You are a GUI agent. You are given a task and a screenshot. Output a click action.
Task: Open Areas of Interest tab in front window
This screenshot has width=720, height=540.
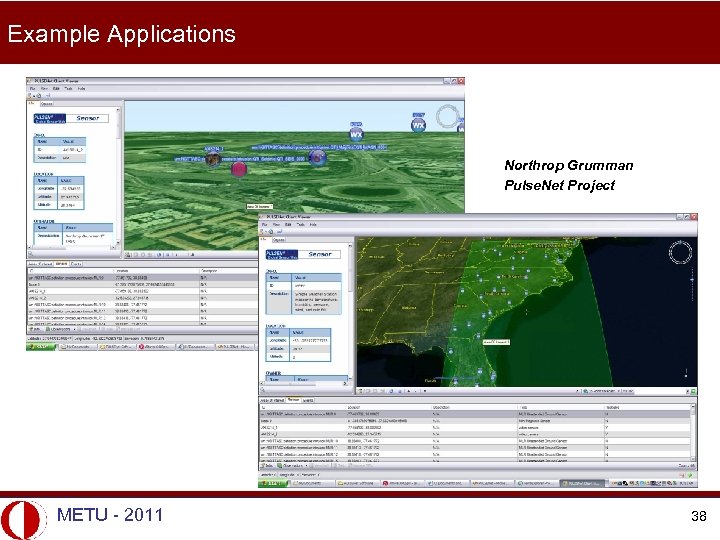click(x=273, y=400)
